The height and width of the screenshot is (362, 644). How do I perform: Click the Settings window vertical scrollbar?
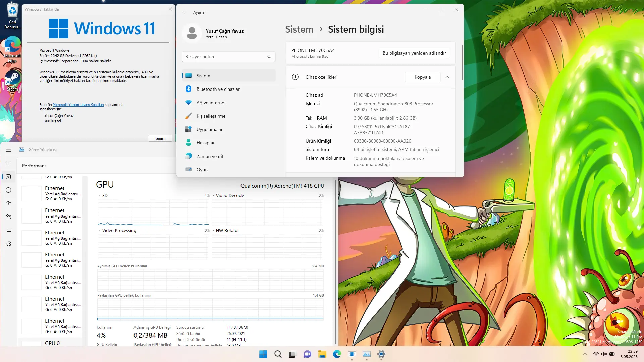coord(463,63)
